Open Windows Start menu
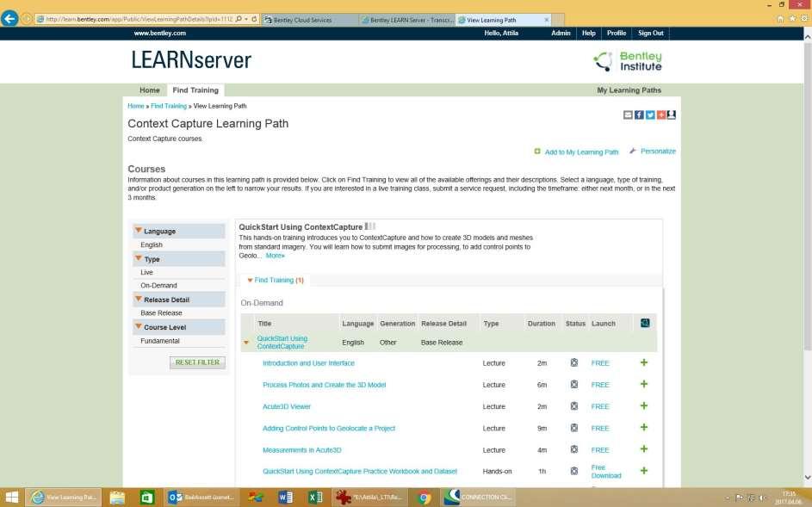 tap(11, 498)
